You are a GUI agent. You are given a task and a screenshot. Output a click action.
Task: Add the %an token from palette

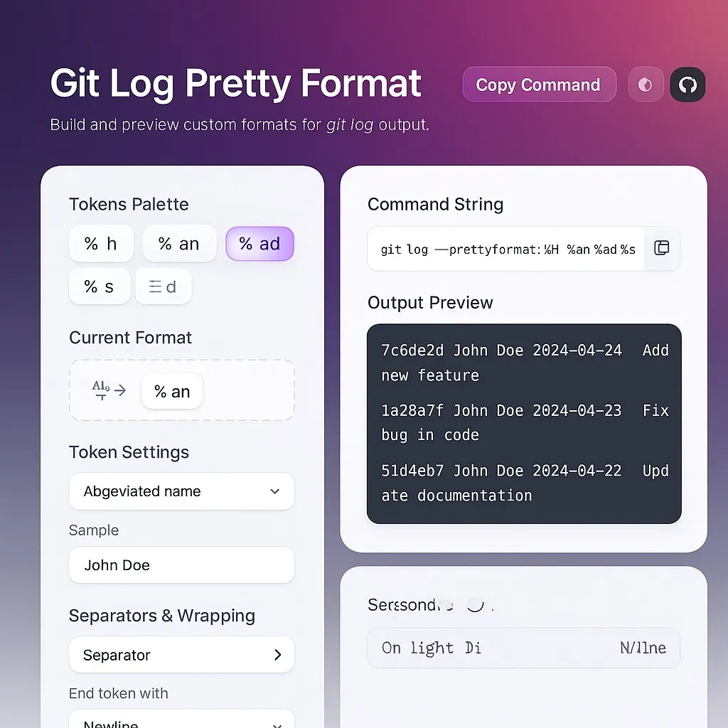179,244
